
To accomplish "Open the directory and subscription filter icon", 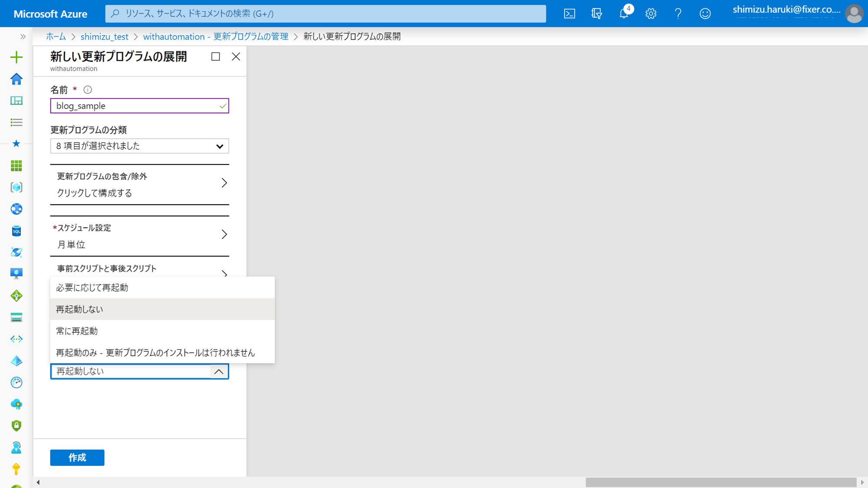I will (x=597, y=13).
